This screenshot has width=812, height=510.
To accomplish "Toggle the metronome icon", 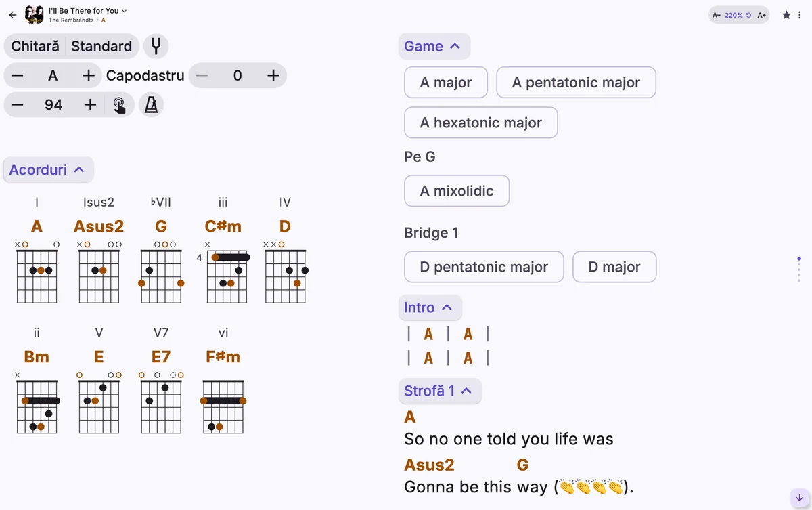I will pyautogui.click(x=152, y=105).
